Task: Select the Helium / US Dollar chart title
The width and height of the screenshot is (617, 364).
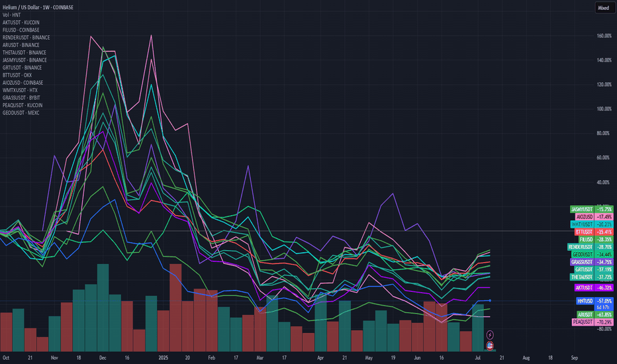Action: [x=38, y=7]
